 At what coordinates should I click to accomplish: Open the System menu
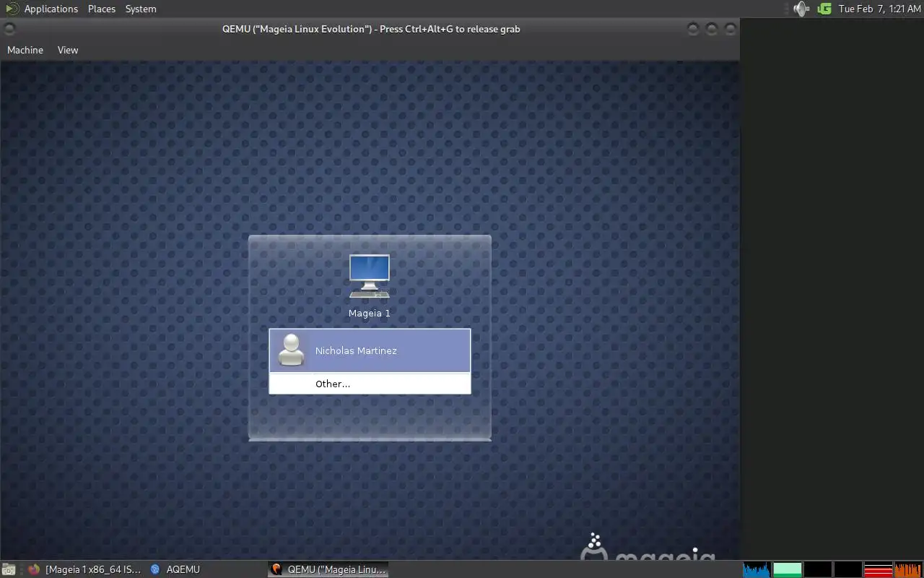point(141,9)
